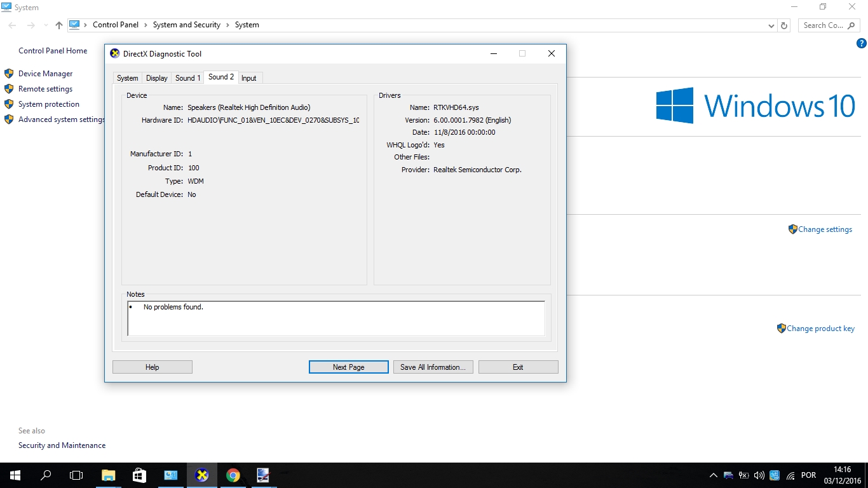Viewport: 868px width, 488px height.
Task: Click the DirectX Diagnostic taskbar icon
Action: (x=202, y=475)
